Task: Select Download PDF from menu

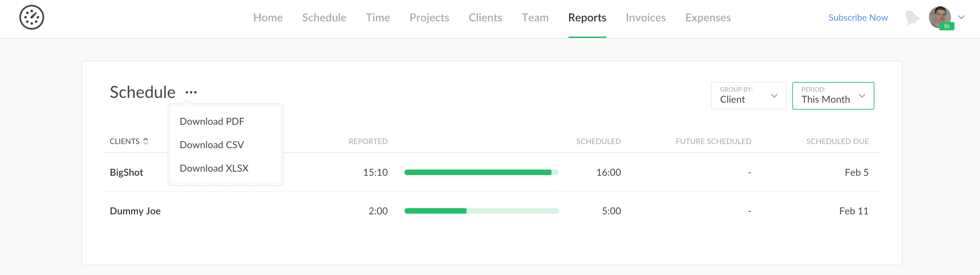Action: coord(212,122)
